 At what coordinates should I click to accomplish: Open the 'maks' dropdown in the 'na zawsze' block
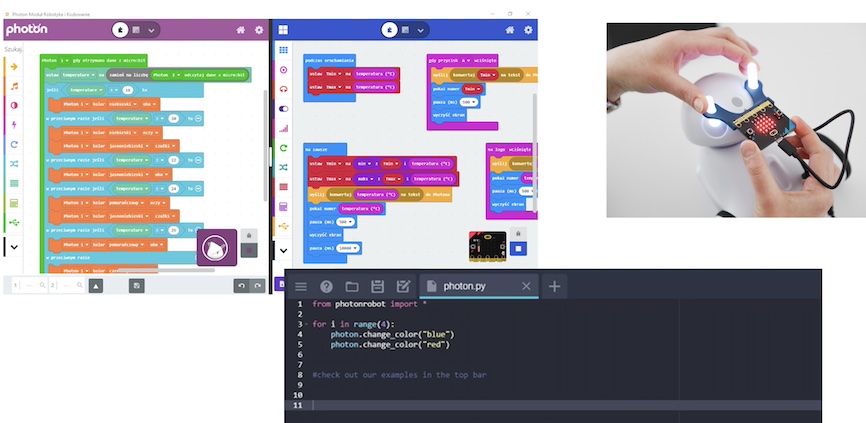[364, 179]
